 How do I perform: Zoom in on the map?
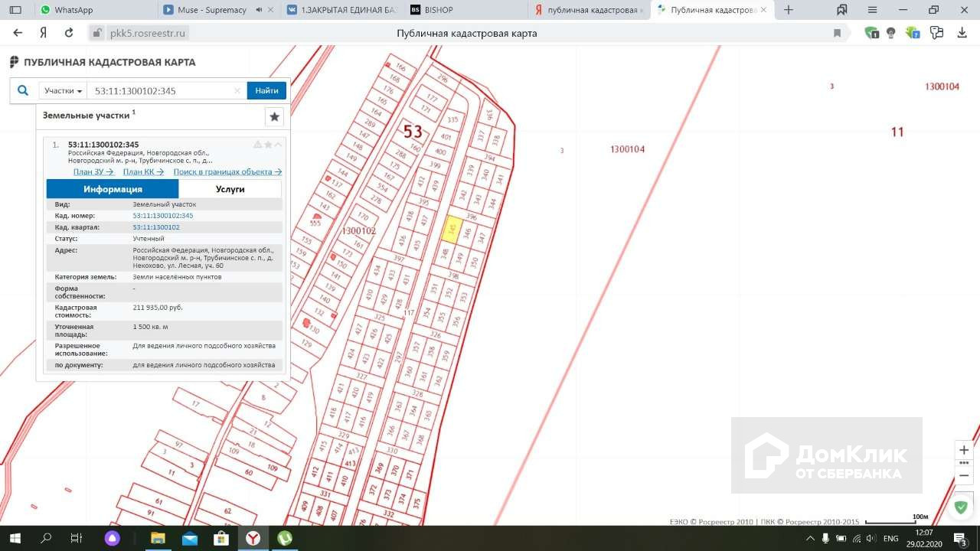pyautogui.click(x=964, y=450)
